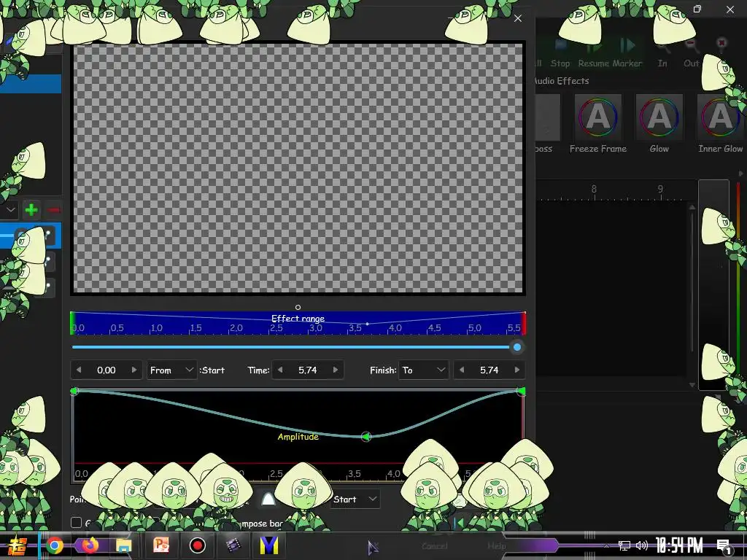Click the Stop playback button
The width and height of the screenshot is (747, 560).
(x=560, y=52)
